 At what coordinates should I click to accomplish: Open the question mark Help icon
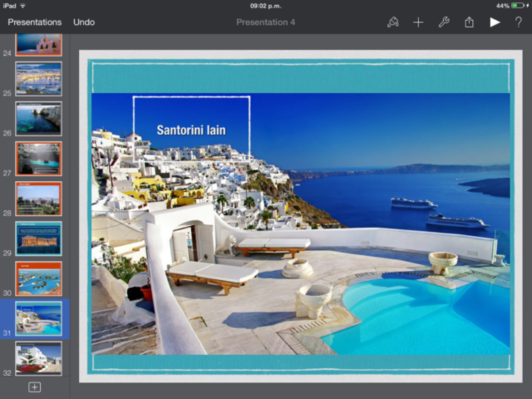point(518,22)
